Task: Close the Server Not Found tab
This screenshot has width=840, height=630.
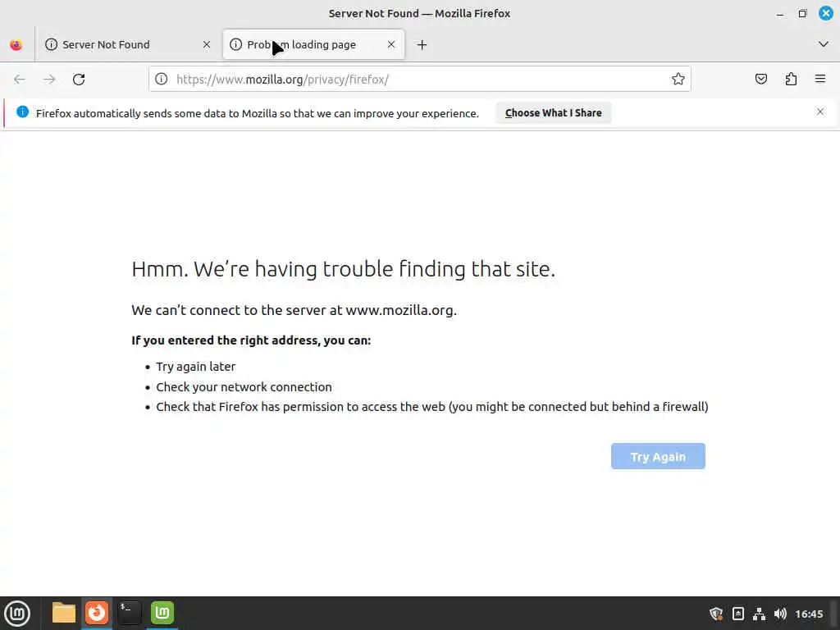Action: pos(207,44)
